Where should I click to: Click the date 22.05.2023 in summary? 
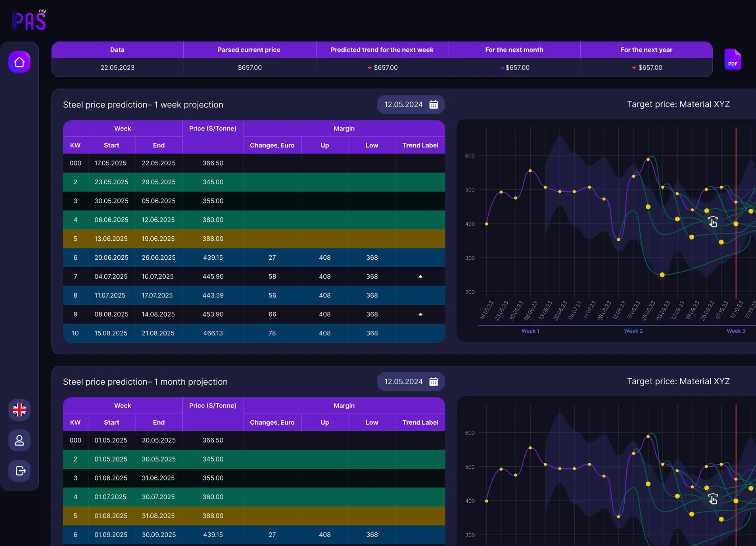pos(117,68)
